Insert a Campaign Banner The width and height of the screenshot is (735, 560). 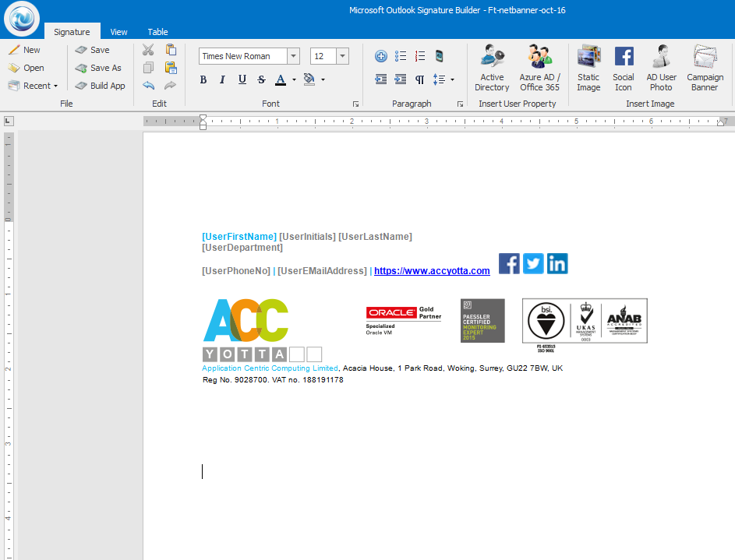[x=705, y=68]
